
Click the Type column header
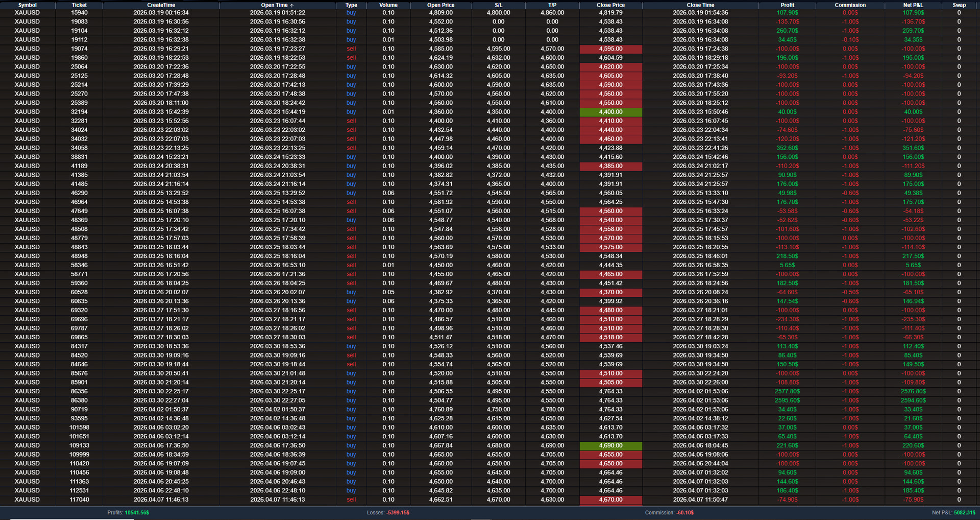click(351, 5)
